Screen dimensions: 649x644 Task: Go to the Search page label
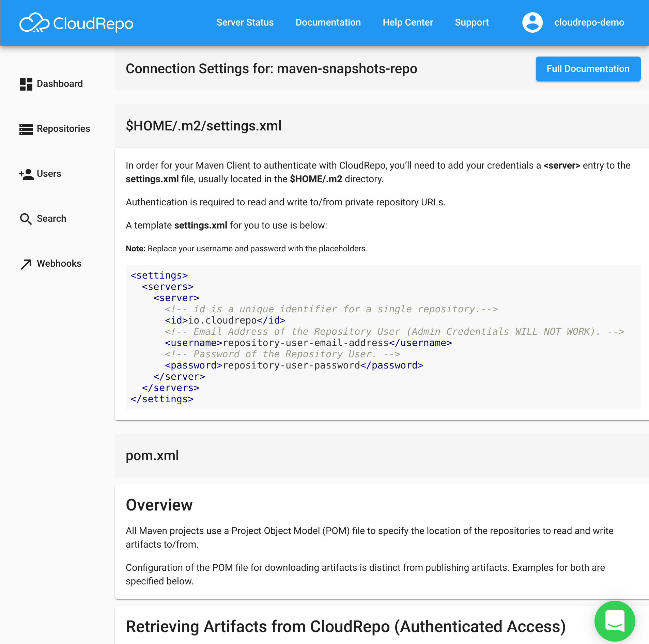(51, 219)
